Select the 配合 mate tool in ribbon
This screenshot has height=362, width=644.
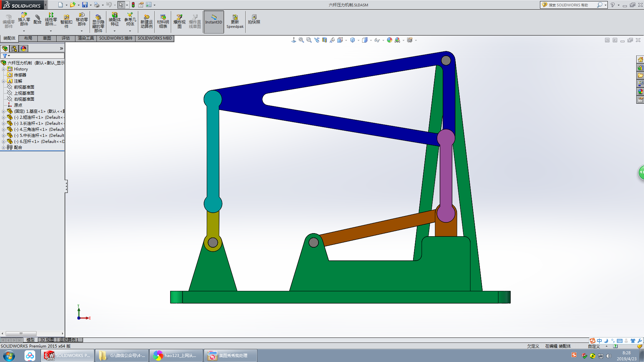pyautogui.click(x=38, y=19)
